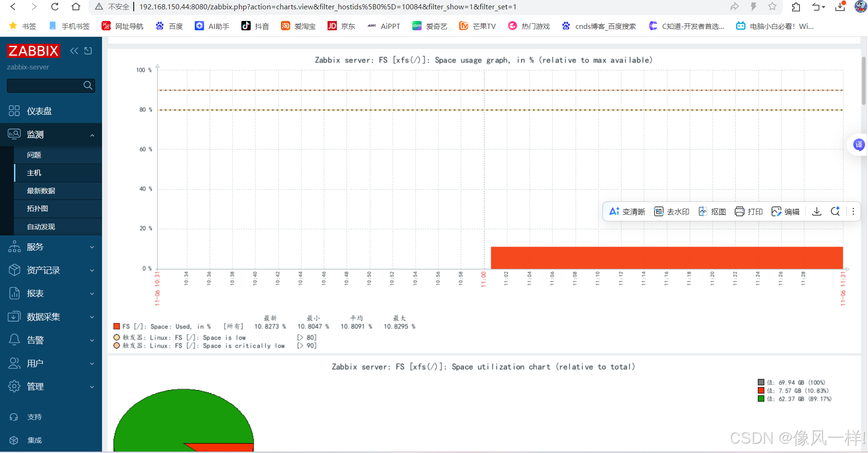Click the browser back arrow

pyautogui.click(x=13, y=7)
